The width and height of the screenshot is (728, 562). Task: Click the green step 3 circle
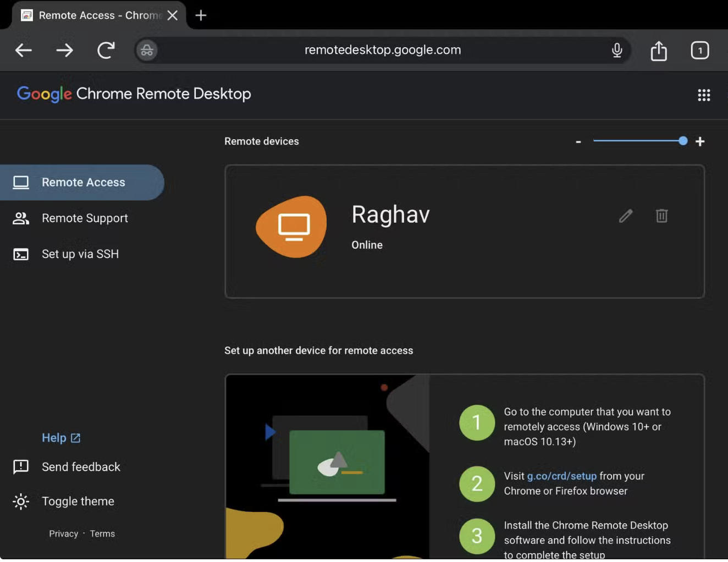(x=477, y=536)
